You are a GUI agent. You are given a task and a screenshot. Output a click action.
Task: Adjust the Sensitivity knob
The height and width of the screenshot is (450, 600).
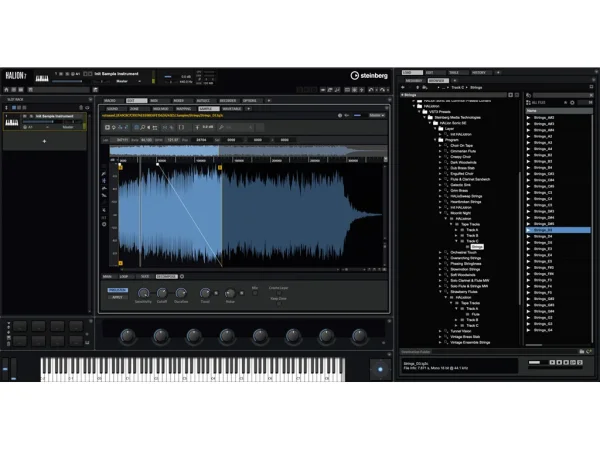[x=143, y=293]
